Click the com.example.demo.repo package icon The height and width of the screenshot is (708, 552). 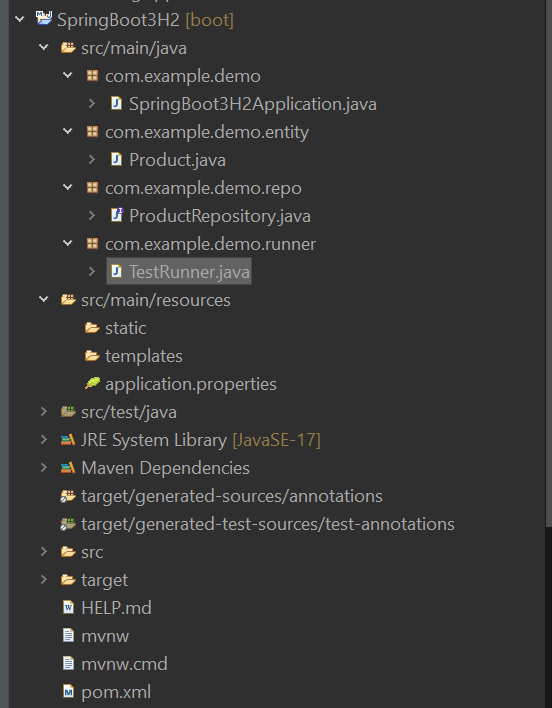92,187
